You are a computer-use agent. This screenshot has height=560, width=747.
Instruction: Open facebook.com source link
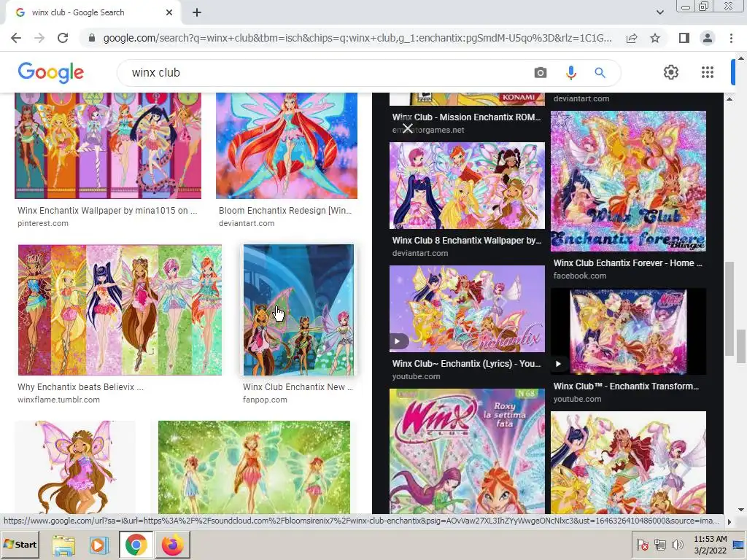tap(580, 276)
